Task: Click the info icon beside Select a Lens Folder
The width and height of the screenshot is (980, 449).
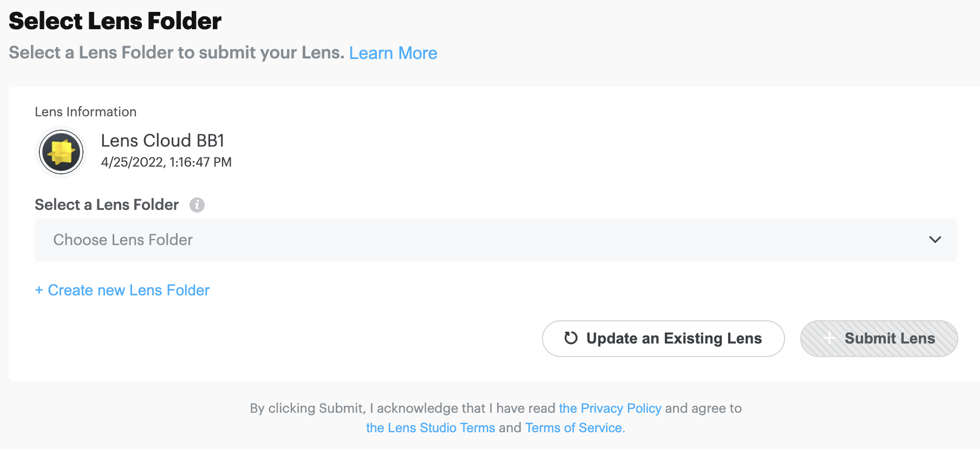Action: pyautogui.click(x=197, y=205)
